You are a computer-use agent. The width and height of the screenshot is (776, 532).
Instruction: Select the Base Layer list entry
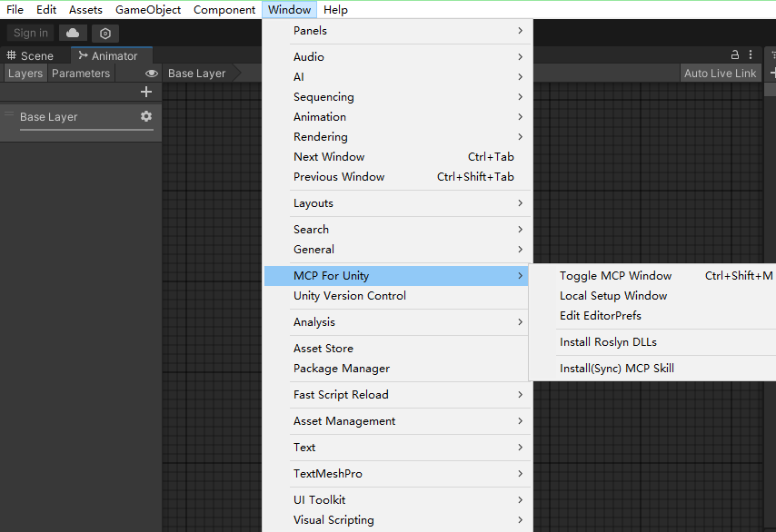pyautogui.click(x=49, y=117)
